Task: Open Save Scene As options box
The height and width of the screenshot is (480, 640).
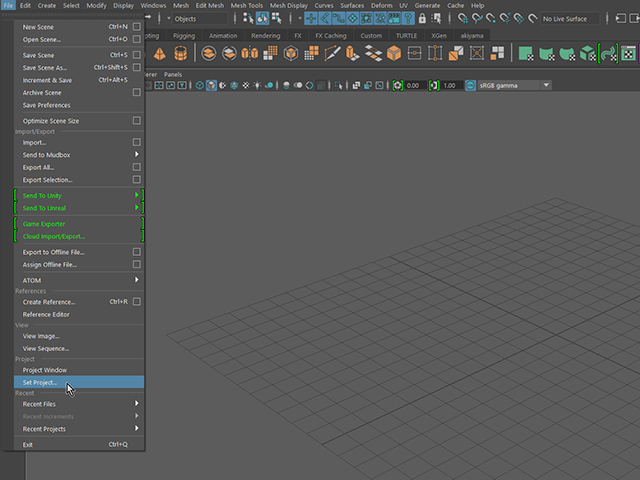Action: pyautogui.click(x=137, y=67)
